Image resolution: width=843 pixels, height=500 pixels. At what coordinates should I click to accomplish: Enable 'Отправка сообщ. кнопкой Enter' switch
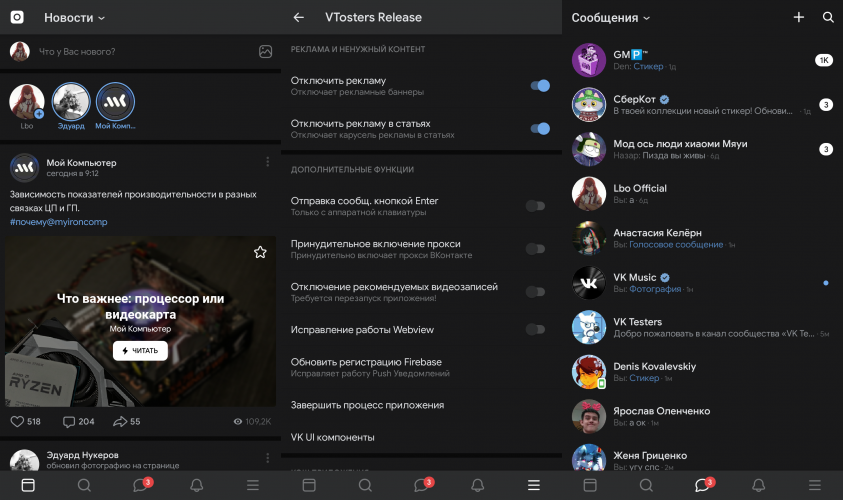(535, 206)
